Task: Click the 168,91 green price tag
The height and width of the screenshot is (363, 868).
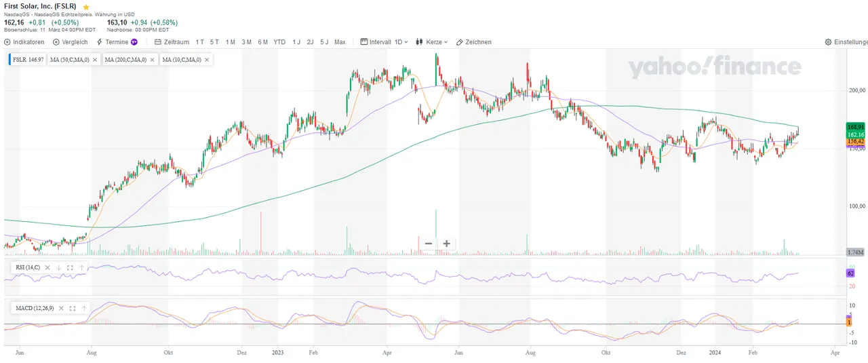Action: click(x=855, y=127)
